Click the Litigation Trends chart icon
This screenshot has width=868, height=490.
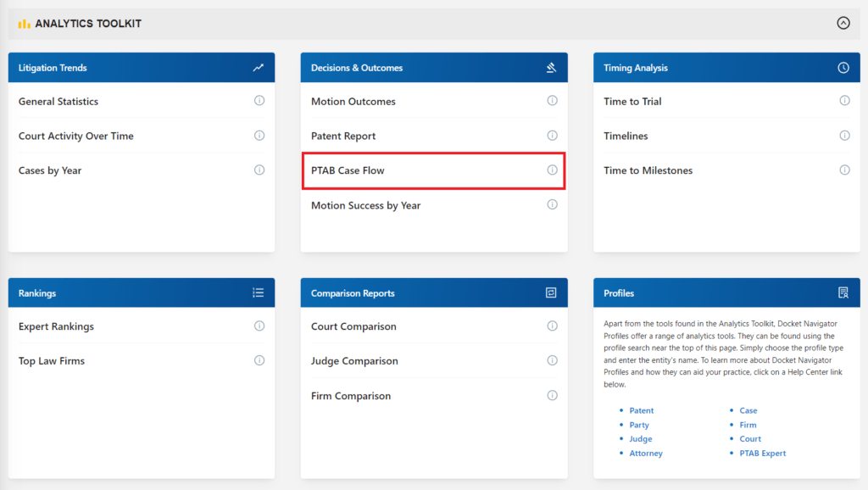click(258, 68)
